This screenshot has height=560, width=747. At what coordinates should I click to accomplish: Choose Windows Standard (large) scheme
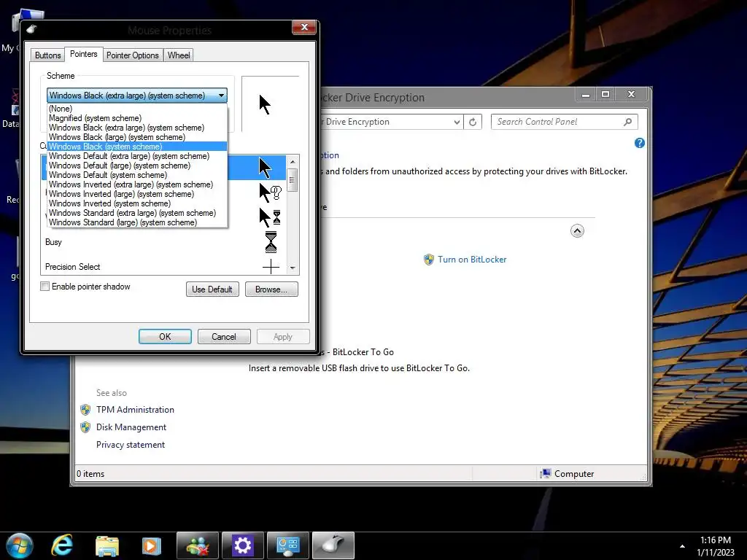click(137, 222)
